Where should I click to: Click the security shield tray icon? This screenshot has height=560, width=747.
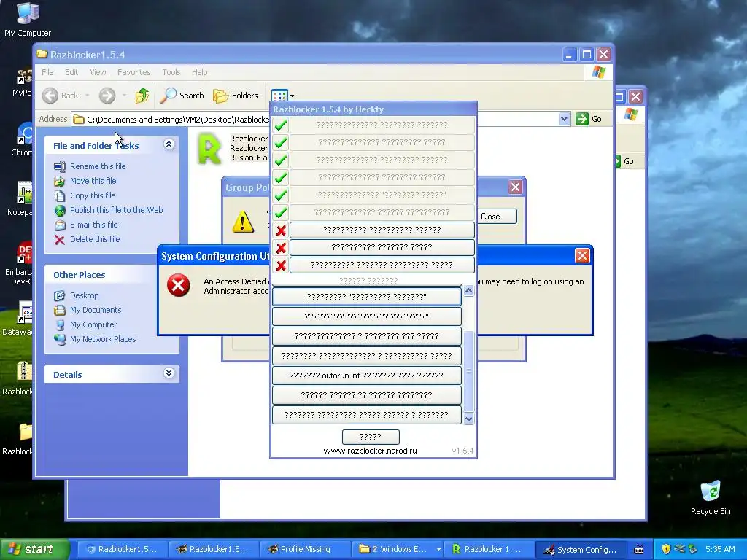(666, 549)
